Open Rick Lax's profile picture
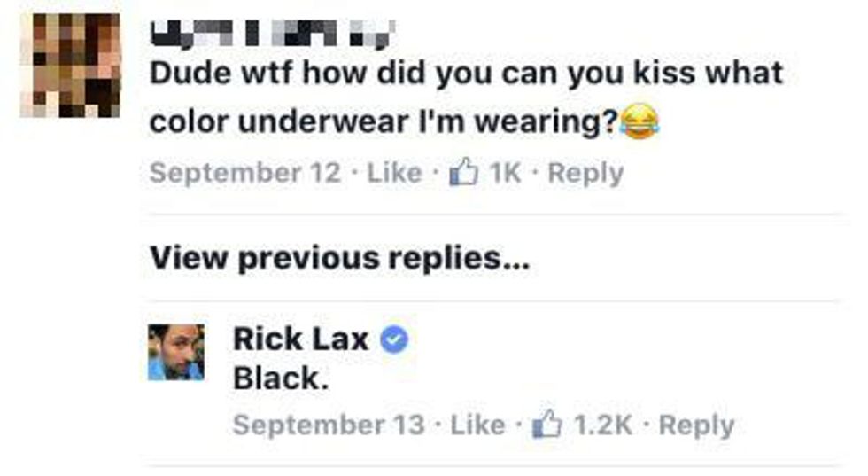 [x=176, y=353]
